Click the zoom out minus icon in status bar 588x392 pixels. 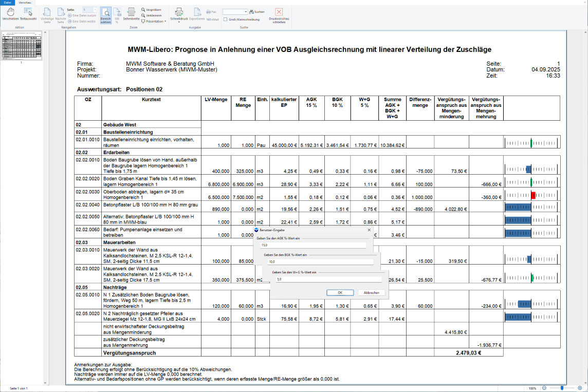544,388
